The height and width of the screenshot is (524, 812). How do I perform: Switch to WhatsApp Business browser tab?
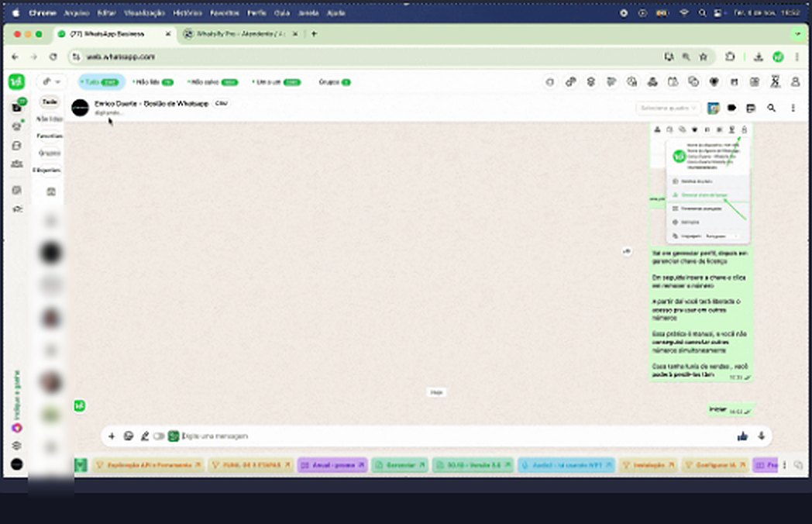click(x=114, y=34)
